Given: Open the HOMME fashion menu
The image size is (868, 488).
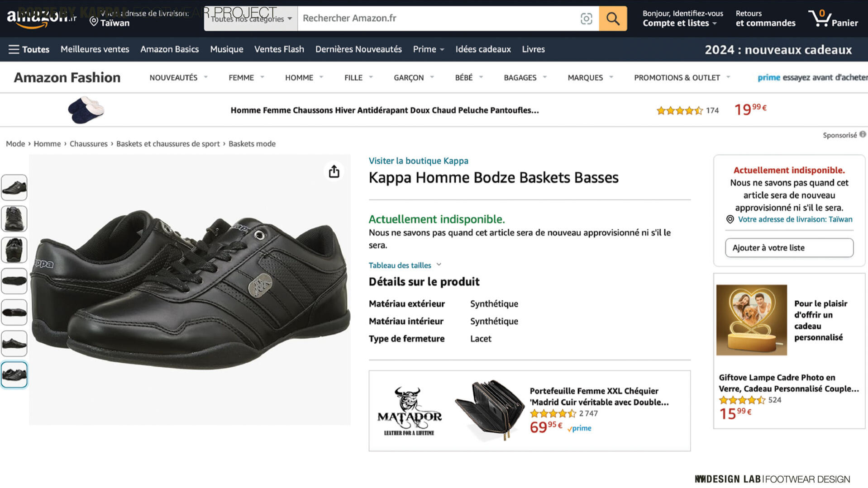Looking at the screenshot, I should [x=304, y=78].
